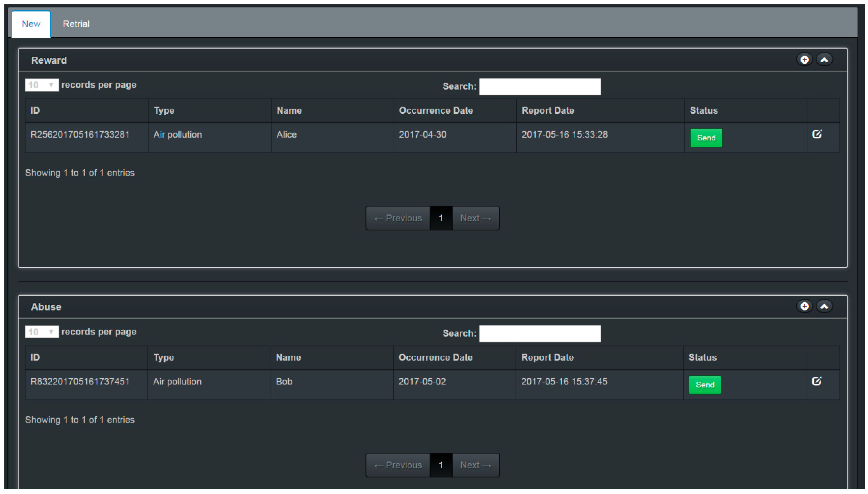
Task: Sort Abuse table by Report Date header
Action: click(547, 358)
